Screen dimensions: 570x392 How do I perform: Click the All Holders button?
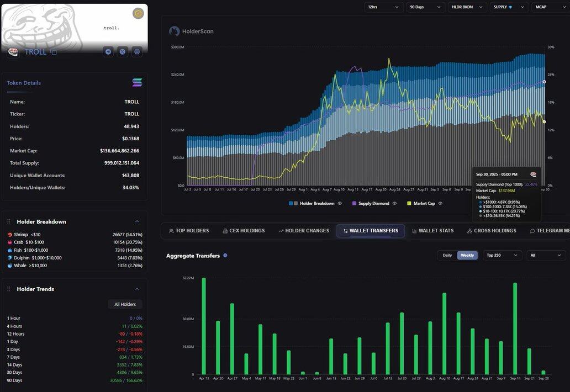pos(125,304)
